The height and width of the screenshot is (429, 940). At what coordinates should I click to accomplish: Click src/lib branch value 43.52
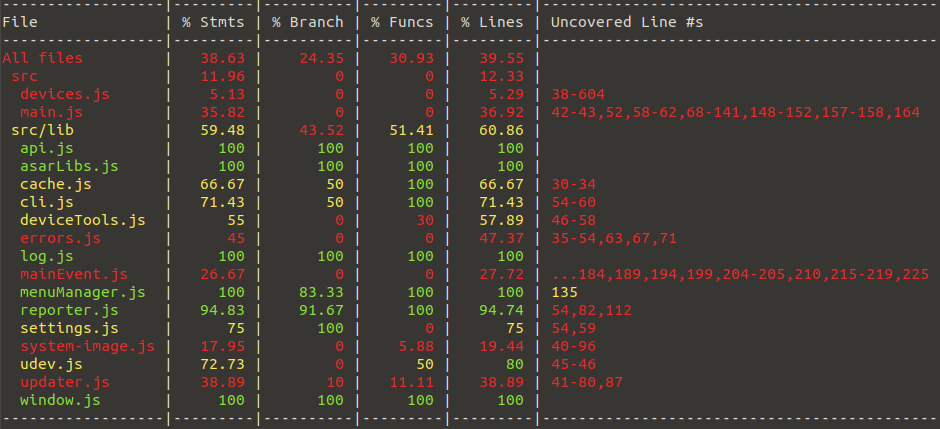(x=321, y=130)
